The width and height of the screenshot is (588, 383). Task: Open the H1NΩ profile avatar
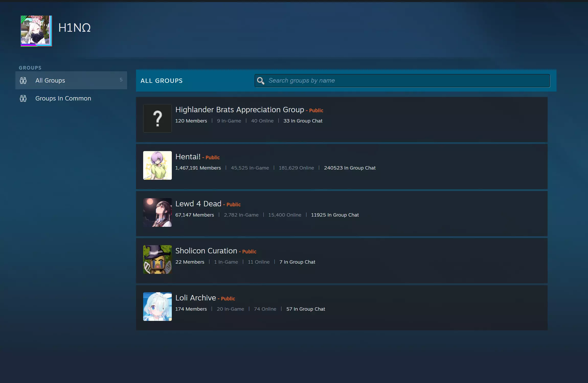pyautogui.click(x=36, y=31)
